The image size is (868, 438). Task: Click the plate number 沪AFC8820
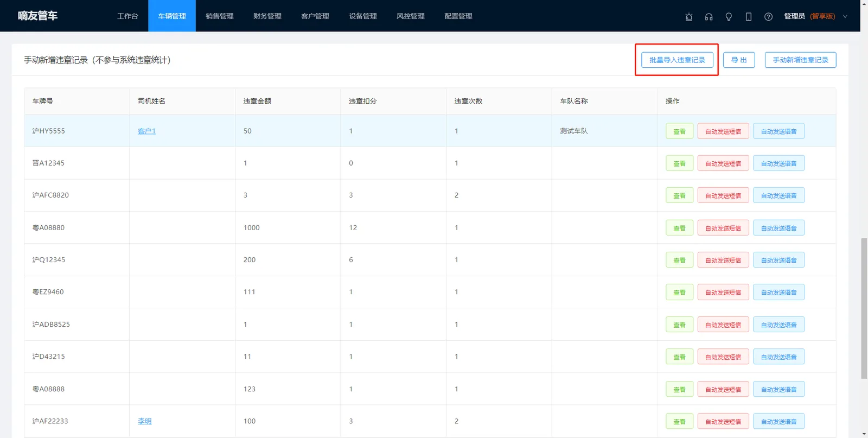50,195
